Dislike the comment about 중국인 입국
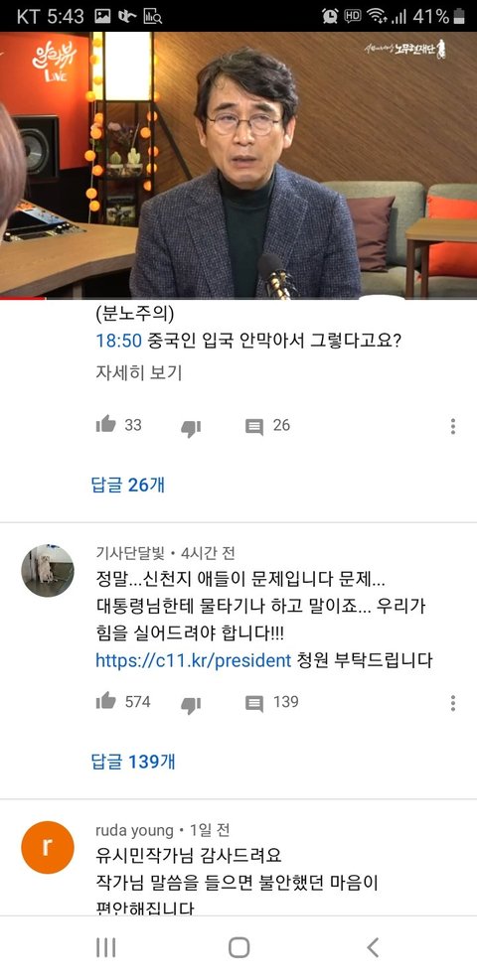The width and height of the screenshot is (477, 980). (191, 428)
